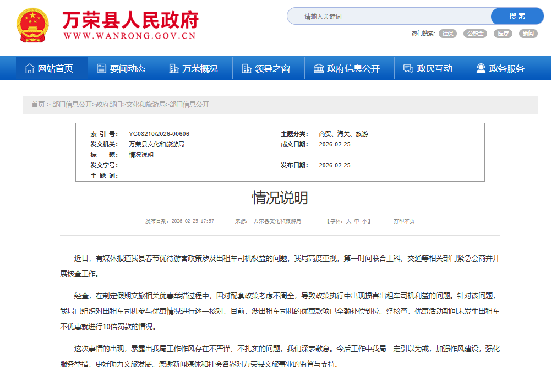
Task: Click the 万荣县人民政府 site title
Action: (x=130, y=20)
